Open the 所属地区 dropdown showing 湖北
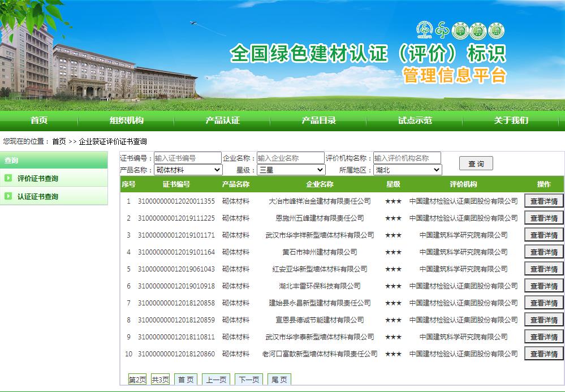The height and width of the screenshot is (392, 565). point(407,170)
